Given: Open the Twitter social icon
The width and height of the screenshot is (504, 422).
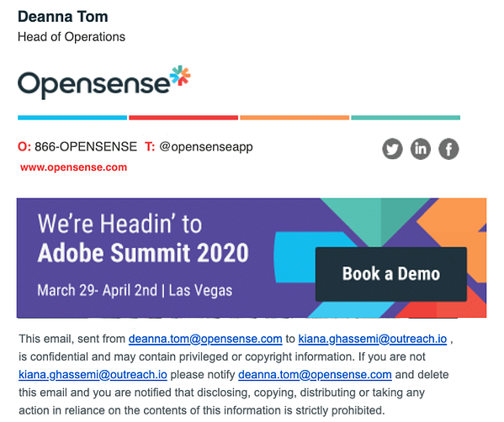Looking at the screenshot, I should click(x=392, y=149).
